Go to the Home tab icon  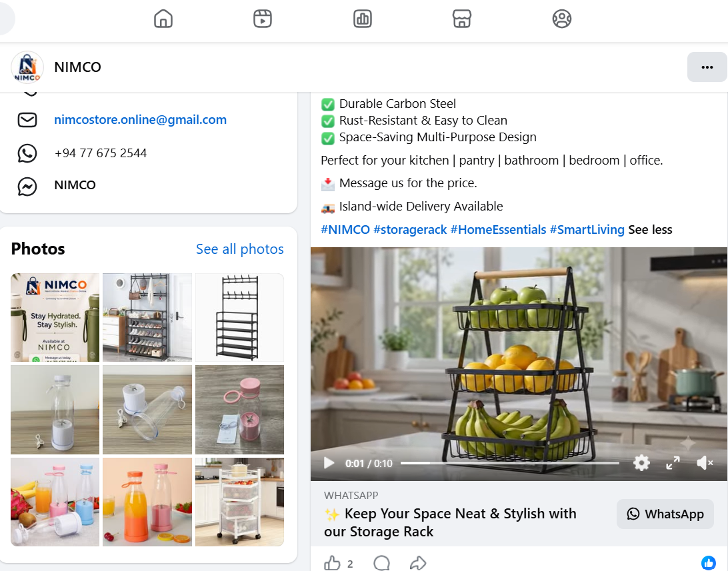pos(163,19)
